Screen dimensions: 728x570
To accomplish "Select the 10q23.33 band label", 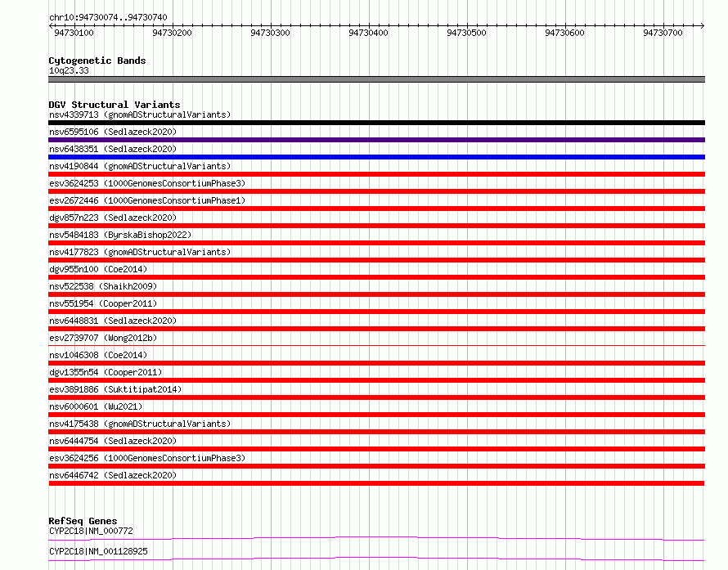I will click(x=69, y=70).
